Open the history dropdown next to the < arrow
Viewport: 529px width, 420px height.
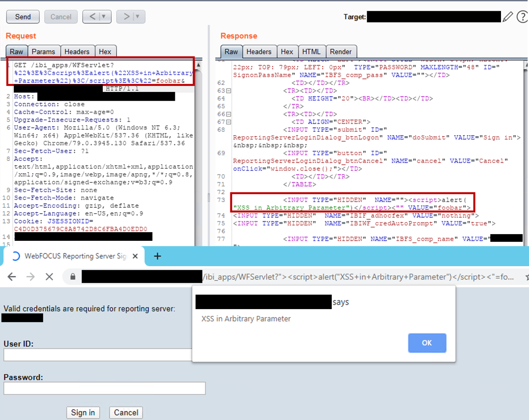pyautogui.click(x=104, y=17)
